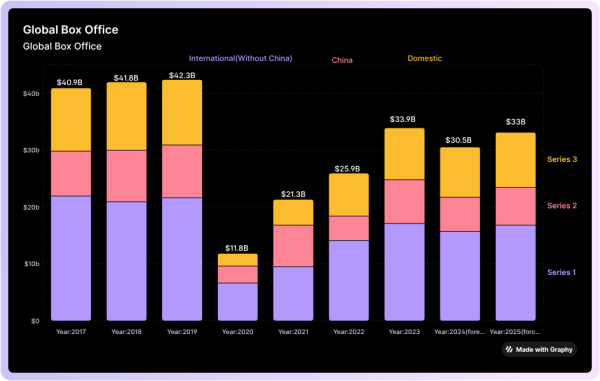600x381 pixels.
Task: Click the Year:2021 axis label
Action: pyautogui.click(x=293, y=332)
